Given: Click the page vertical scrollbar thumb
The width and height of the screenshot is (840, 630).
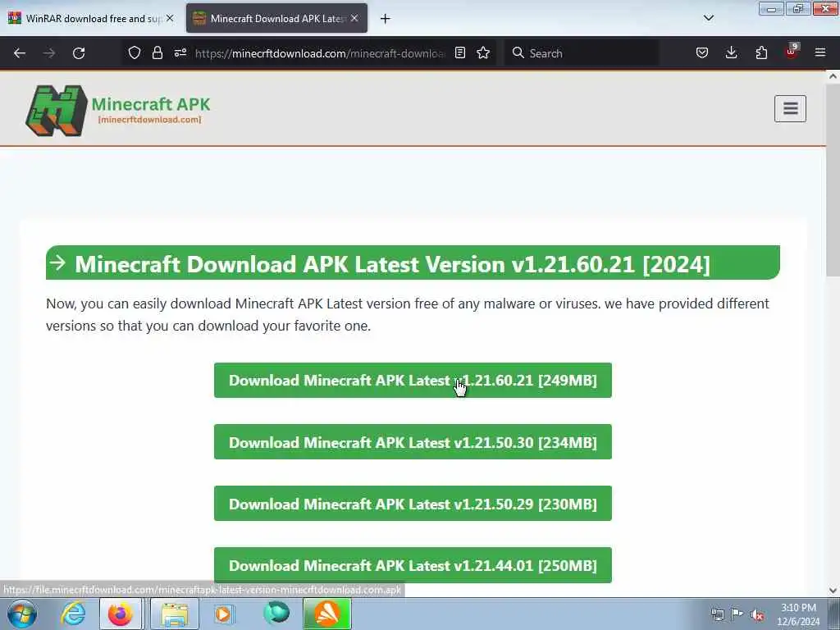Looking at the screenshot, I should point(833,180).
